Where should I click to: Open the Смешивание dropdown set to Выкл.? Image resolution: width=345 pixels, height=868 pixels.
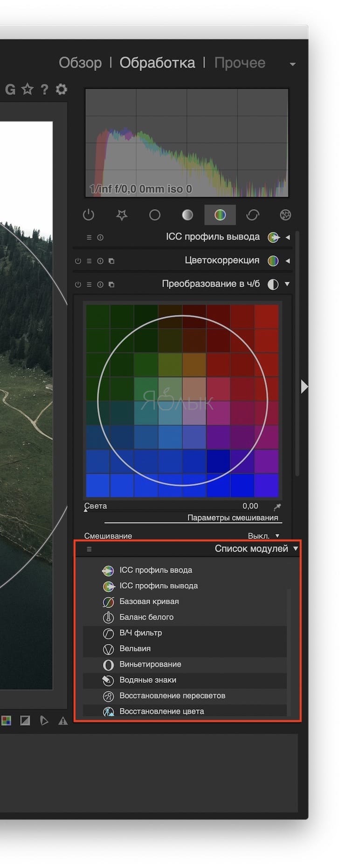(x=263, y=536)
